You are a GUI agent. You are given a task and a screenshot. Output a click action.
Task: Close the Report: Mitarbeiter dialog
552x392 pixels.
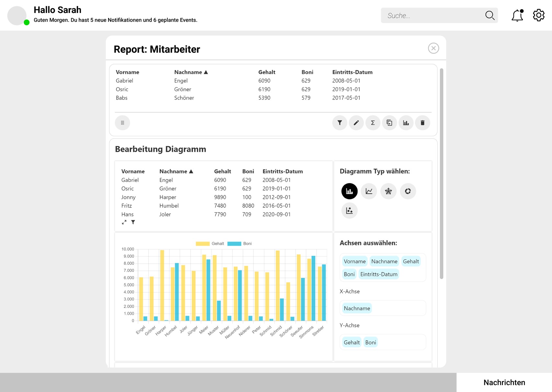[434, 48]
